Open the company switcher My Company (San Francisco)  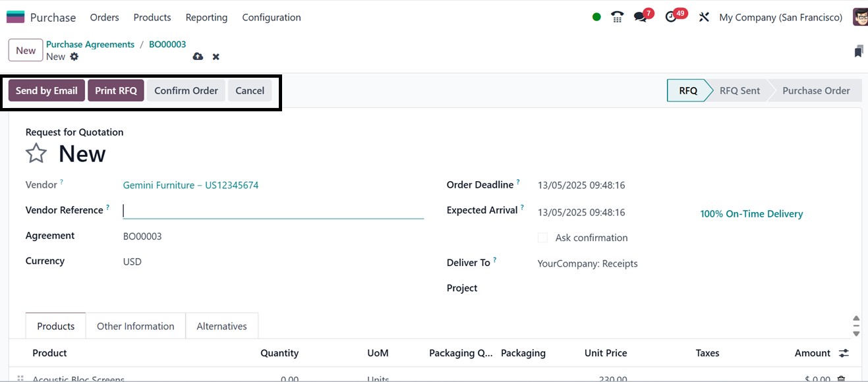780,17
